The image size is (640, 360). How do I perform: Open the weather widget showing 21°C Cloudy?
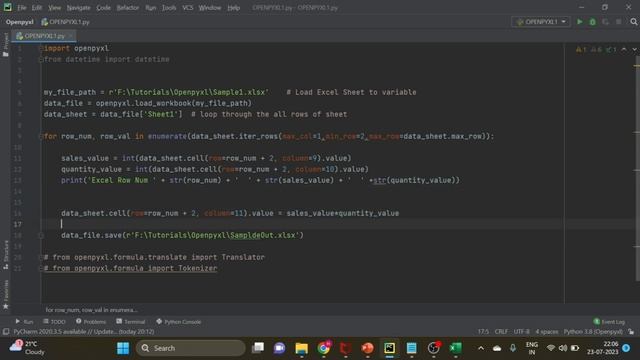tap(28, 348)
